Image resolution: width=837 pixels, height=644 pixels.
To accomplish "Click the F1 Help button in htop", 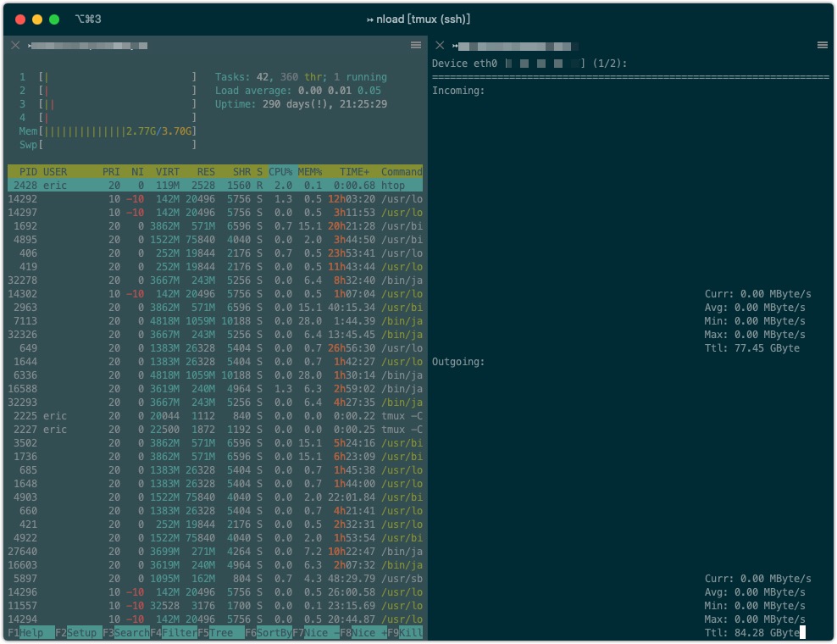I will 31,633.
